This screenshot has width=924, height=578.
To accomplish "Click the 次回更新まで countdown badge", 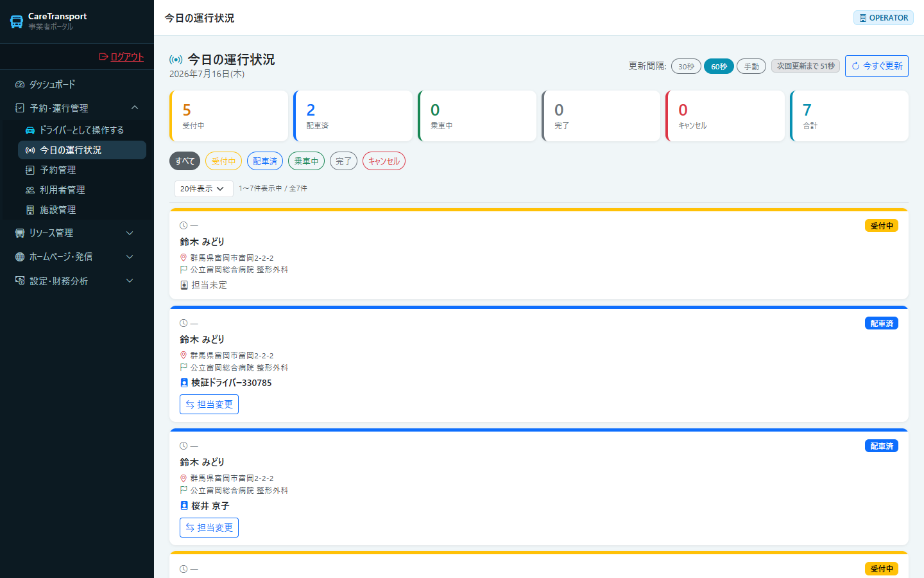I will tap(806, 66).
